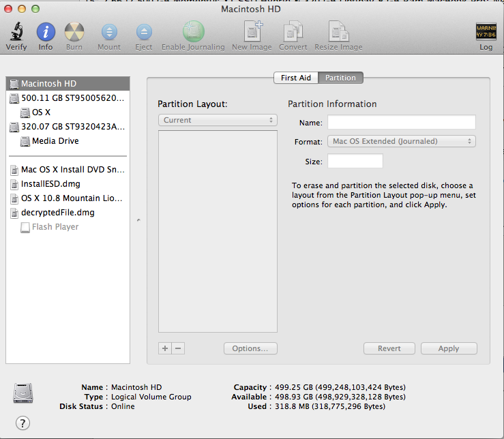Select InstallESD.dmg in the sidebar

click(68, 184)
